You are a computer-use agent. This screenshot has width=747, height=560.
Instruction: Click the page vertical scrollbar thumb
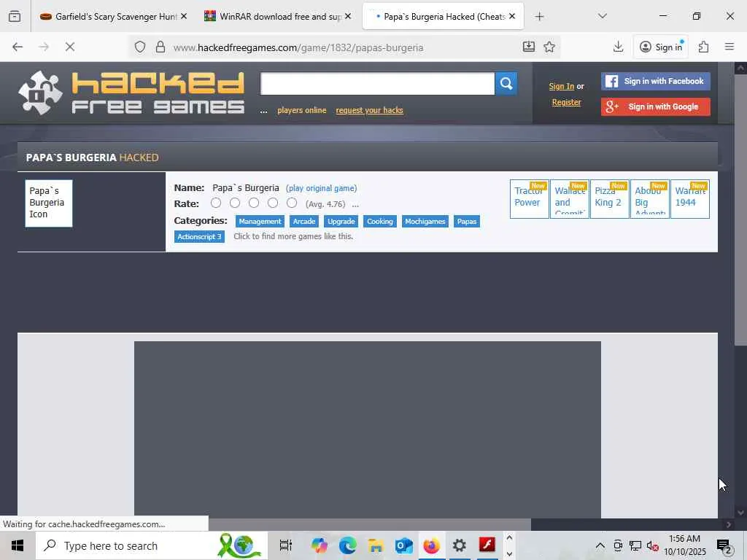click(x=740, y=211)
